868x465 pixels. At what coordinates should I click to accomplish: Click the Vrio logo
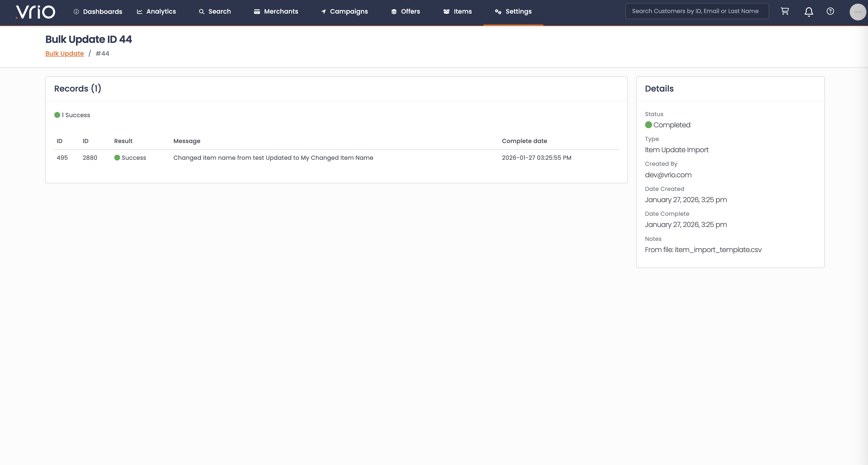pos(35,12)
